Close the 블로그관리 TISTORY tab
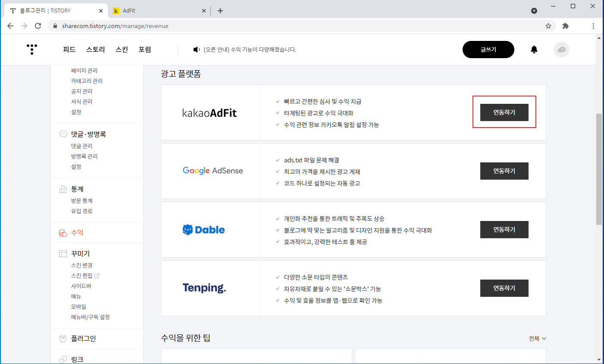The width and height of the screenshot is (604, 364). click(101, 11)
